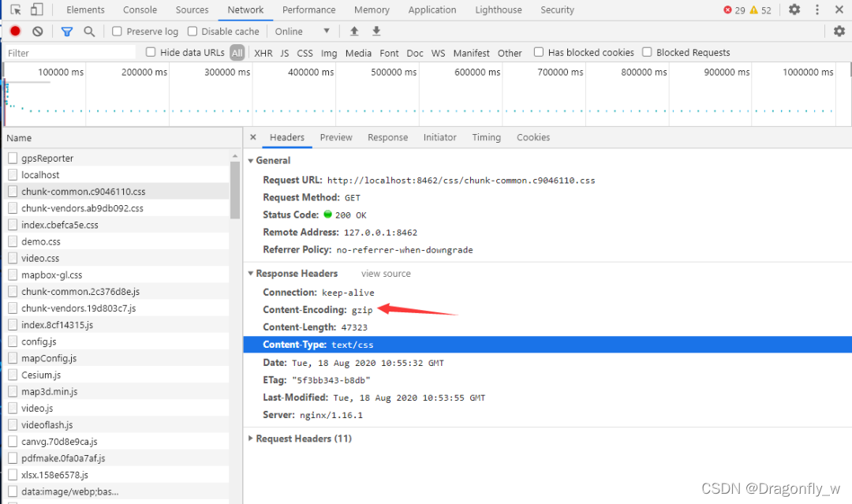Viewport: 852px width, 504px height.
Task: Select mapbox-gl.css request
Action: pyautogui.click(x=116, y=274)
